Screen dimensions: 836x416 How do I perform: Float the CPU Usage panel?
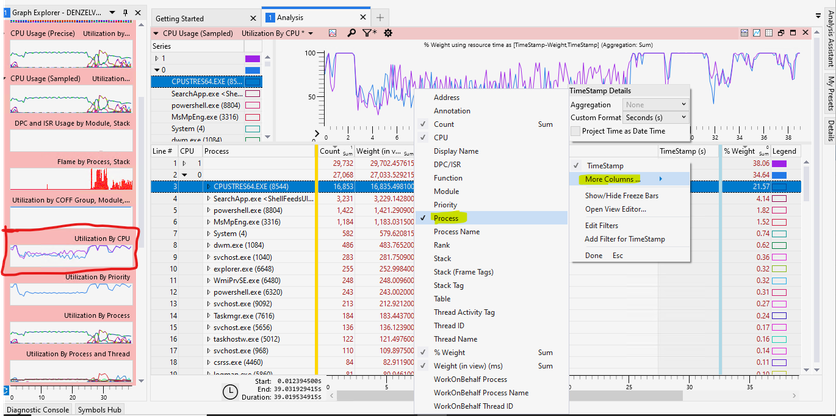pyautogui.click(x=780, y=33)
